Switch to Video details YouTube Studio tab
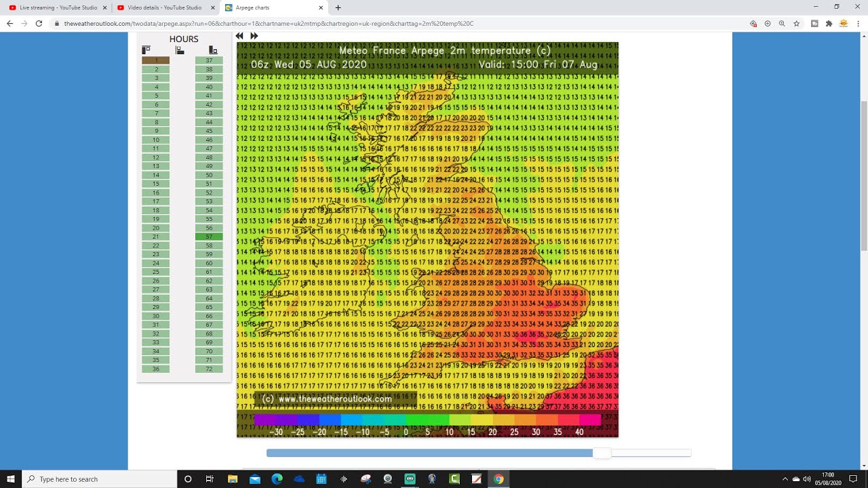868x488 pixels. tap(165, 7)
